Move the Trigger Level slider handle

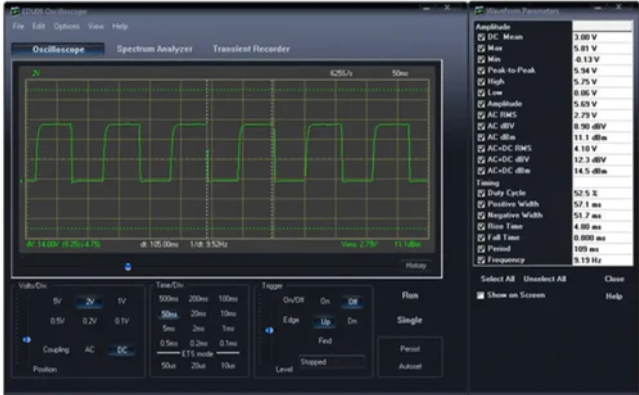point(269,330)
